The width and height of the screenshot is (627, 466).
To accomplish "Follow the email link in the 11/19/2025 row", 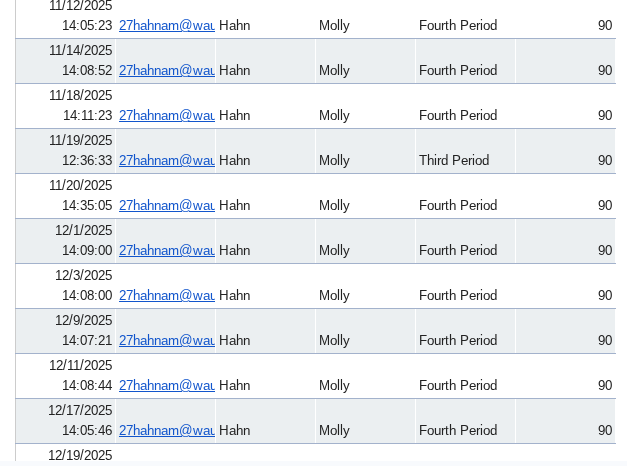I will tap(166, 161).
